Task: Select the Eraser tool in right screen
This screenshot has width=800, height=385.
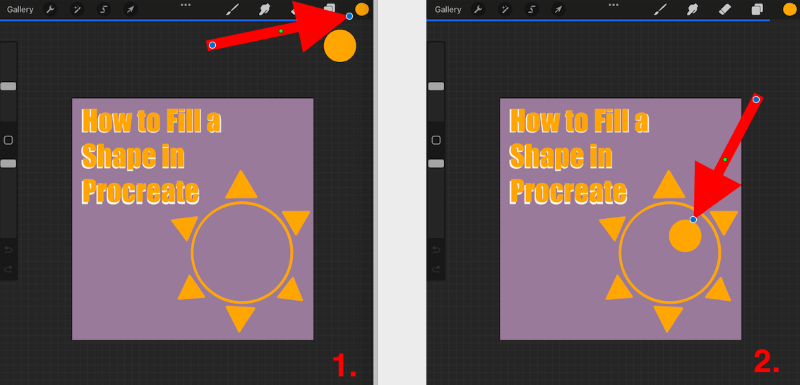Action: click(x=724, y=10)
